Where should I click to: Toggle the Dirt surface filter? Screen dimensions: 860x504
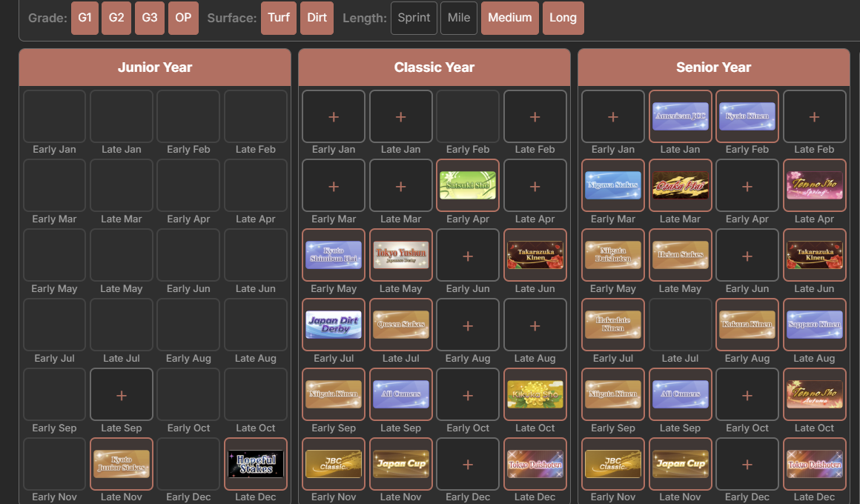click(x=317, y=18)
